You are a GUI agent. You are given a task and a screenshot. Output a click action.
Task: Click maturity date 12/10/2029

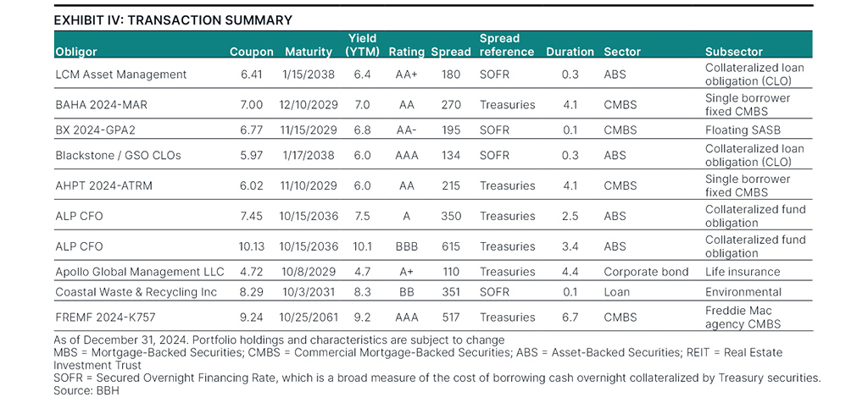(309, 104)
